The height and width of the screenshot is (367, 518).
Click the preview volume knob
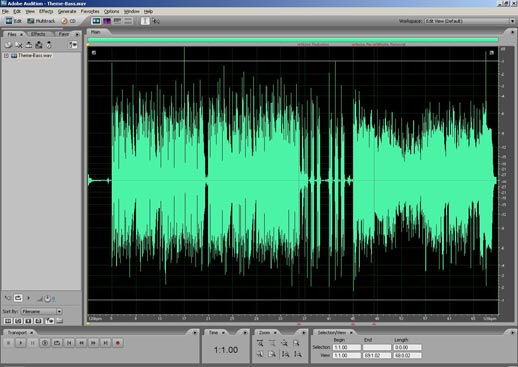(47, 299)
